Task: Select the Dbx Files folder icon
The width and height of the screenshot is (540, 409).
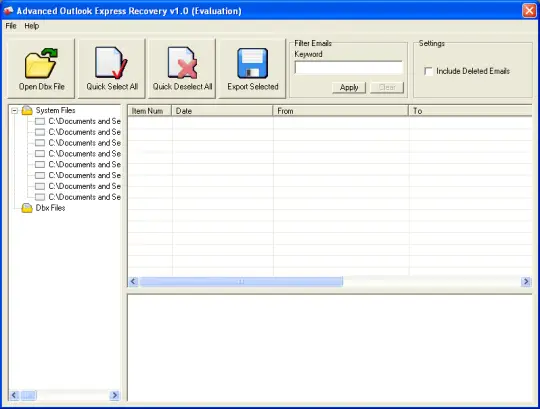Action: tap(27, 208)
